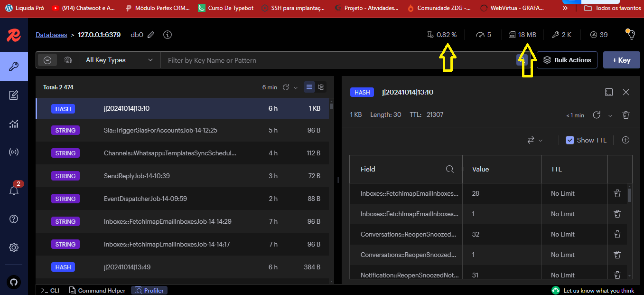The height and width of the screenshot is (295, 644).
Task: Select Inboxes::FetchImapEmailInboxesJob-14-14:29 key
Action: coord(182,221)
